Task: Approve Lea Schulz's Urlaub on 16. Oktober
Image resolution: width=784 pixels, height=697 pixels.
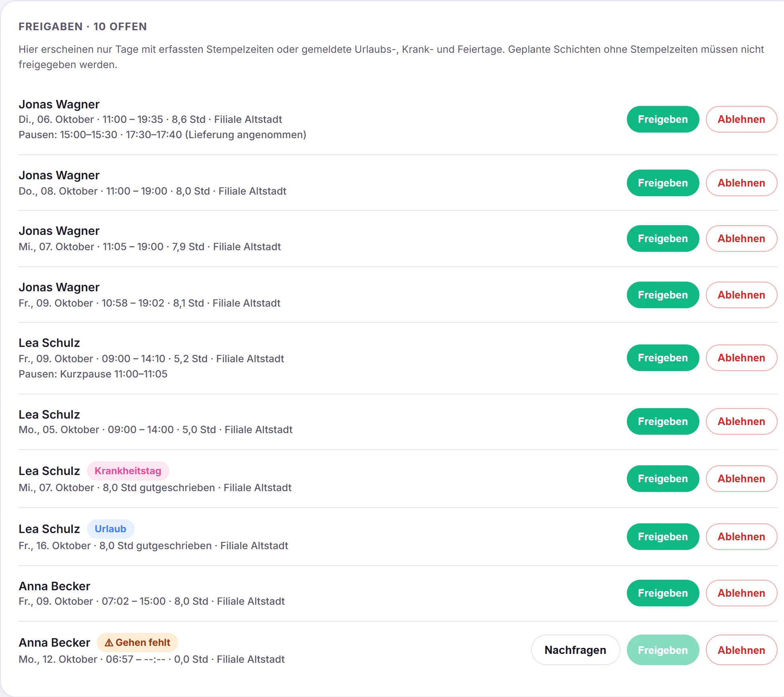Action: click(x=663, y=537)
